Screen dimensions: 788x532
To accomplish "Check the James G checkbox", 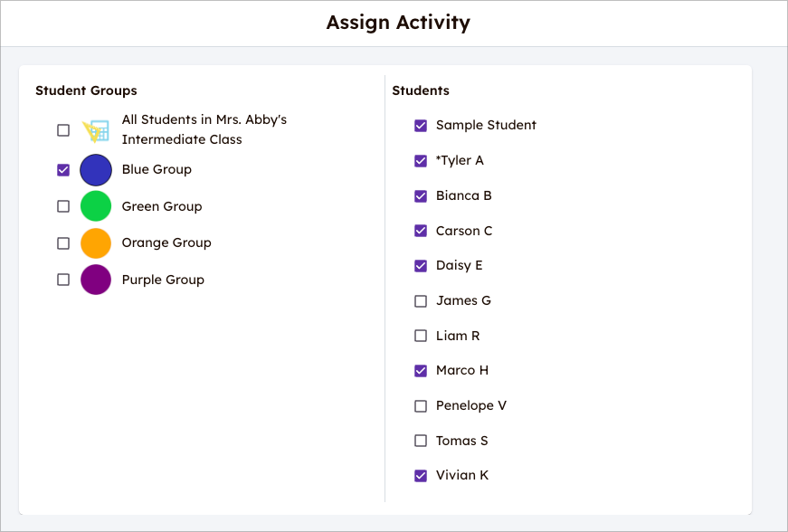I will point(420,300).
